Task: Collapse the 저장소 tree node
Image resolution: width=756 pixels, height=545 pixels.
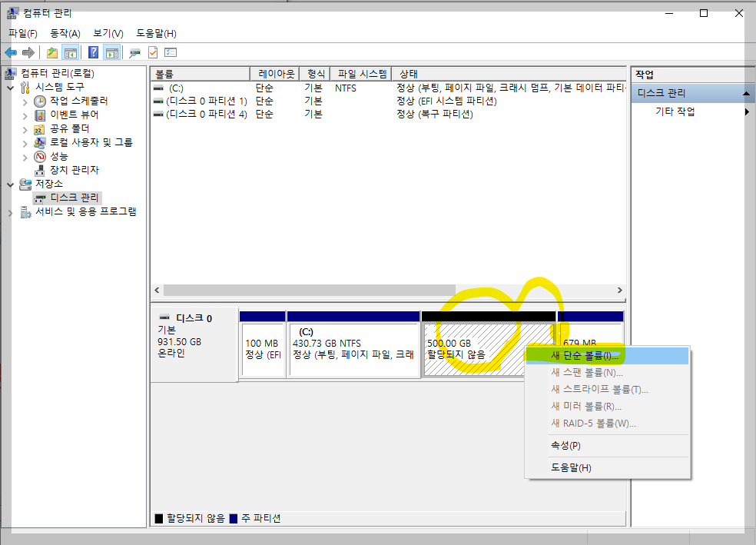Action: tap(10, 184)
